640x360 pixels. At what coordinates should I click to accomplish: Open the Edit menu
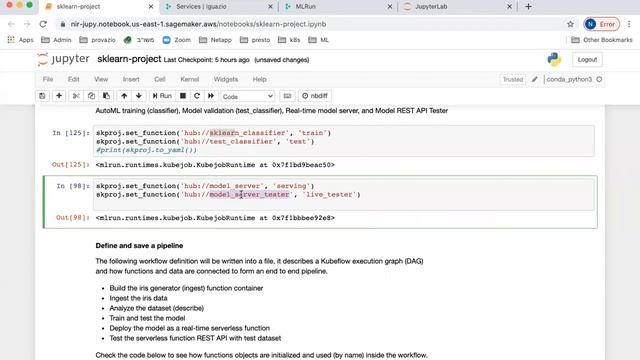[73, 79]
